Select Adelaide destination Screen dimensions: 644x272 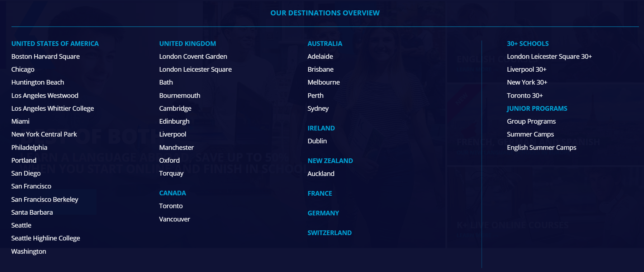tap(320, 56)
